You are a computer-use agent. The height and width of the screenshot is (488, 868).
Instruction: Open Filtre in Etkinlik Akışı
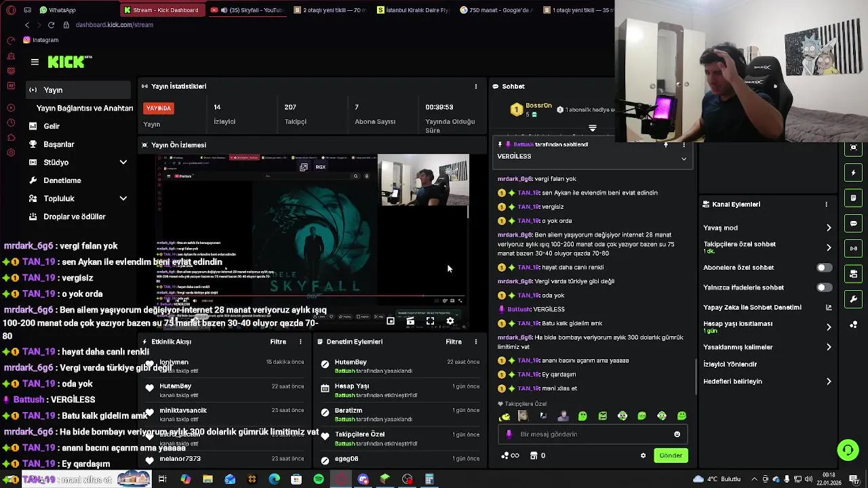(x=278, y=342)
